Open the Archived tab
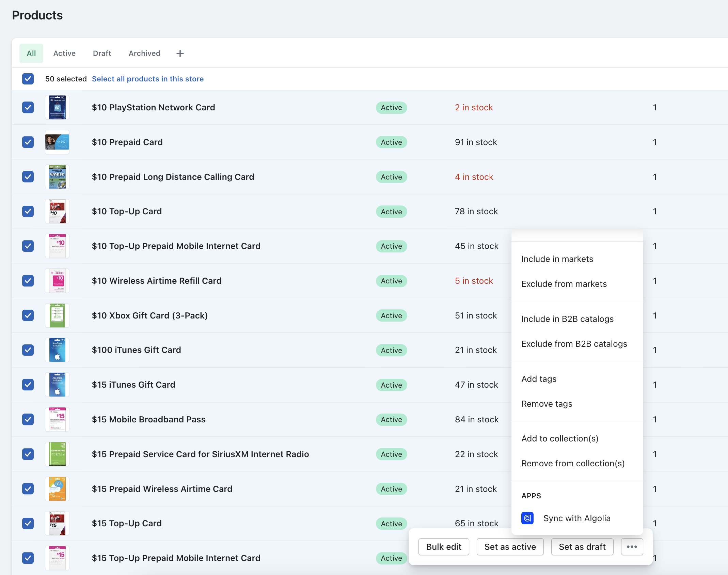This screenshot has height=575, width=728. [x=144, y=53]
